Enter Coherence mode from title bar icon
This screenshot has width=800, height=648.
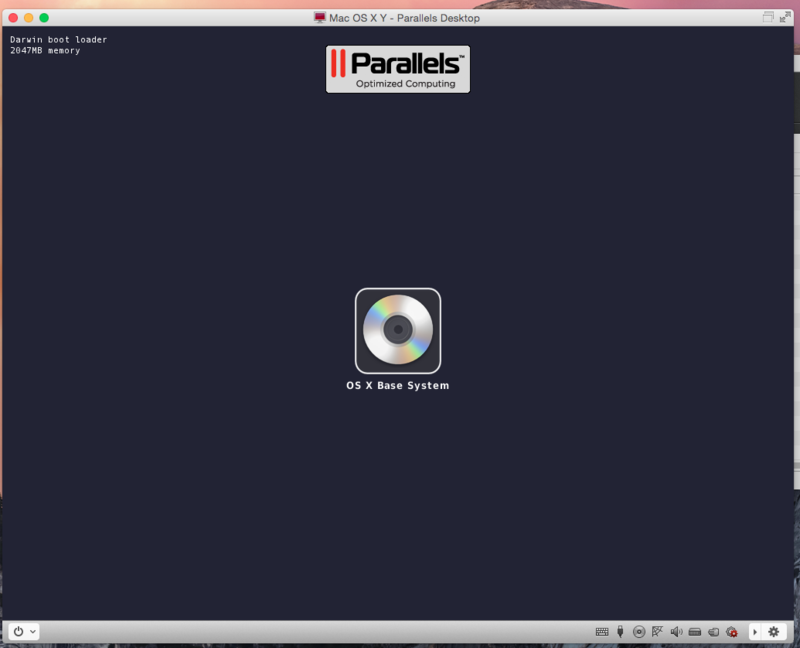(x=768, y=17)
